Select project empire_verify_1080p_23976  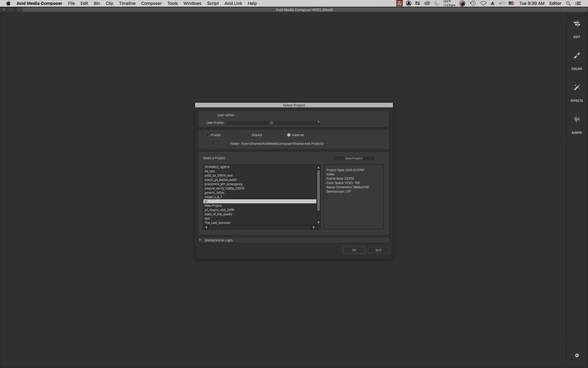pos(260,188)
